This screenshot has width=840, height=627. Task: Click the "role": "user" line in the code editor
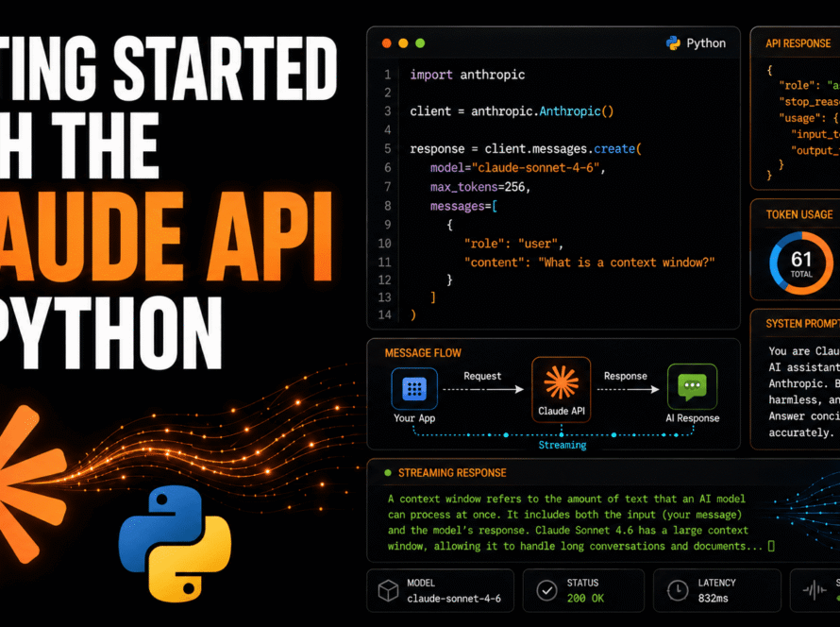pos(513,244)
